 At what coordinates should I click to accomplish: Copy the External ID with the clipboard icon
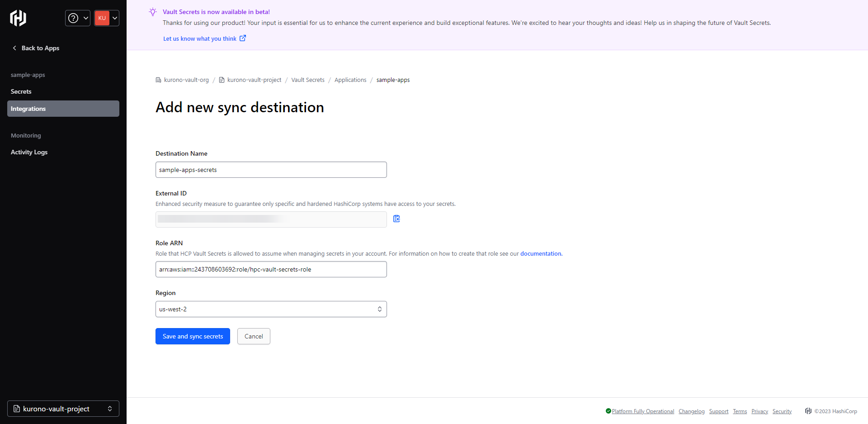click(x=396, y=219)
